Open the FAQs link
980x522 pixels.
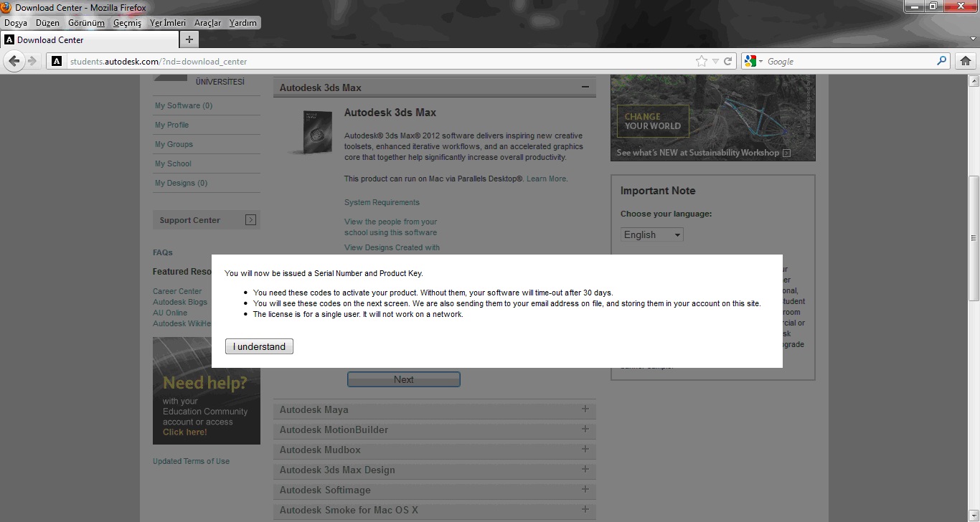pos(163,252)
